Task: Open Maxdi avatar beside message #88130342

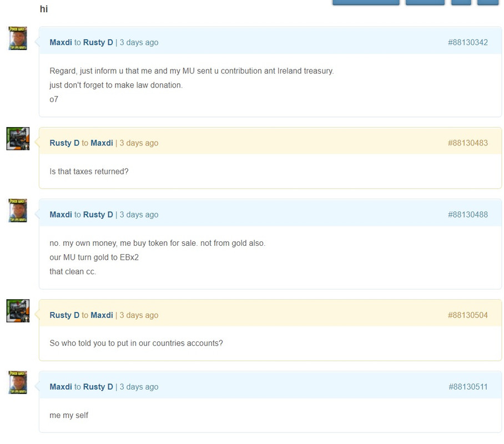Action: point(18,38)
